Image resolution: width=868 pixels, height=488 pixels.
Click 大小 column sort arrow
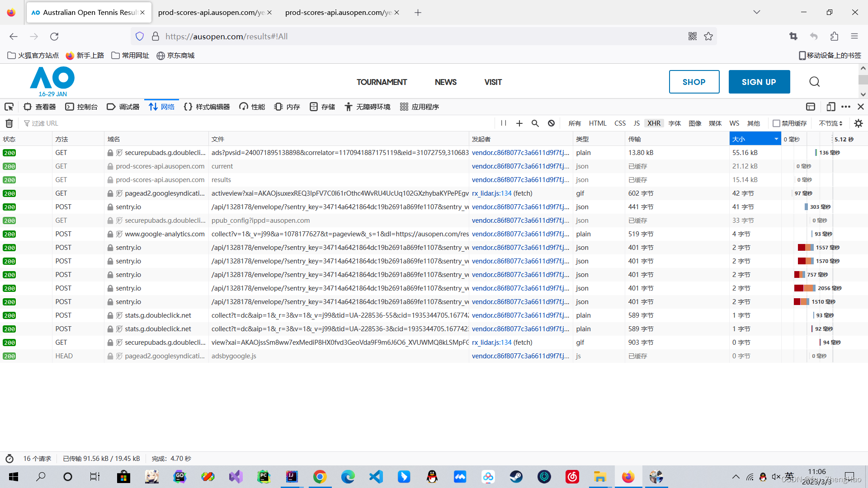(x=776, y=139)
